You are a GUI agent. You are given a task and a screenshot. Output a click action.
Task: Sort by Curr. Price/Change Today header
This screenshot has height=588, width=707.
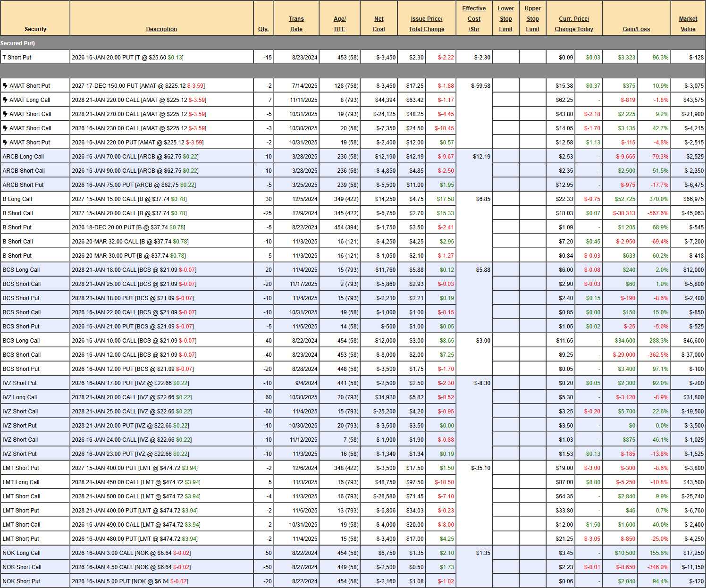coord(574,24)
